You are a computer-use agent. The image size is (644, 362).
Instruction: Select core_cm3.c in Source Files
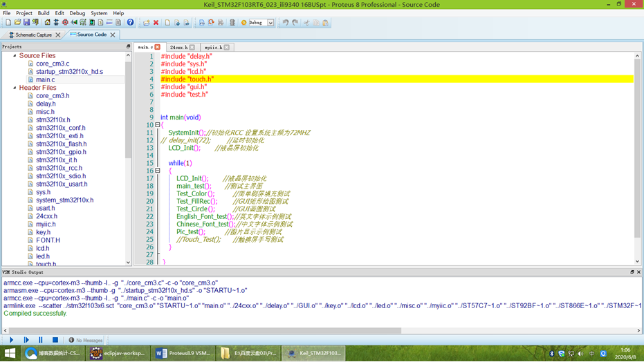tap(53, 64)
